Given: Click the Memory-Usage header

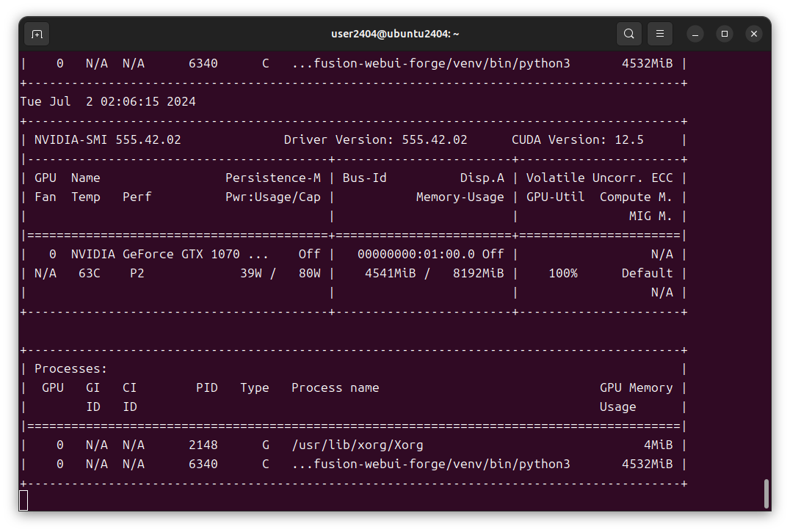Looking at the screenshot, I should click(x=460, y=197).
